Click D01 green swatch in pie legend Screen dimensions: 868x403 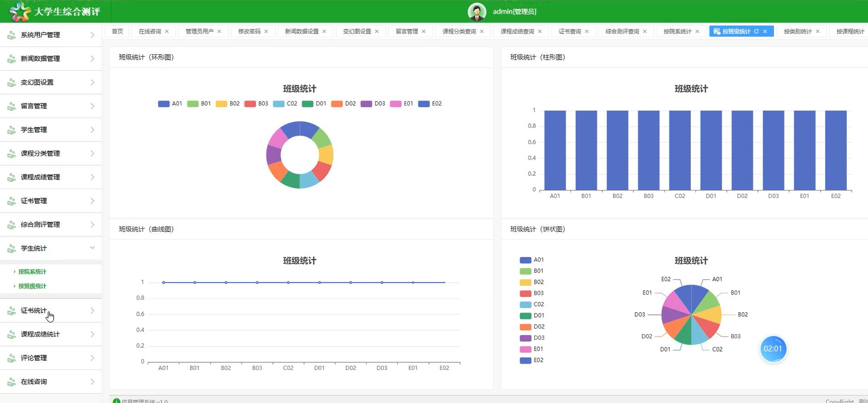(525, 316)
